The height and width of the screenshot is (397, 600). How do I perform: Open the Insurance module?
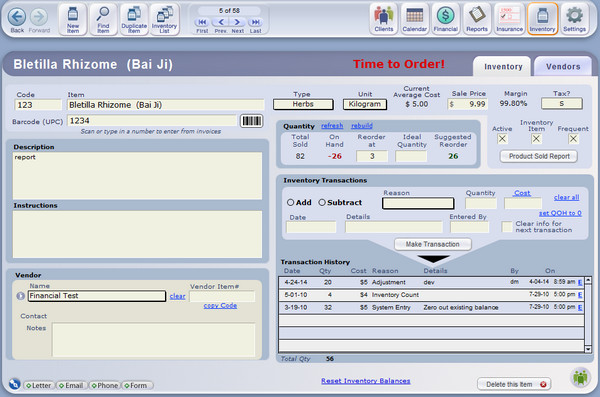(509, 19)
